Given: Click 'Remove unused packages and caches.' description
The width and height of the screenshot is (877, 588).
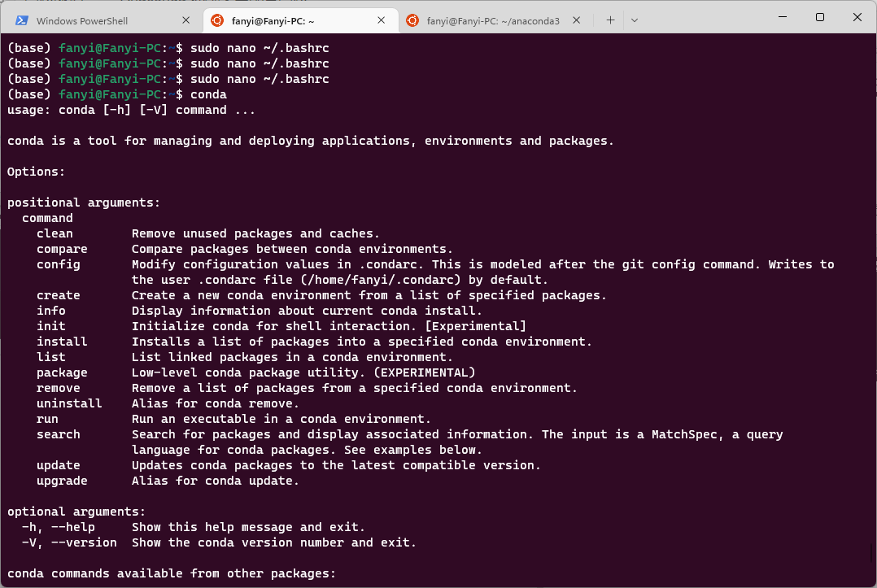Looking at the screenshot, I should [255, 233].
